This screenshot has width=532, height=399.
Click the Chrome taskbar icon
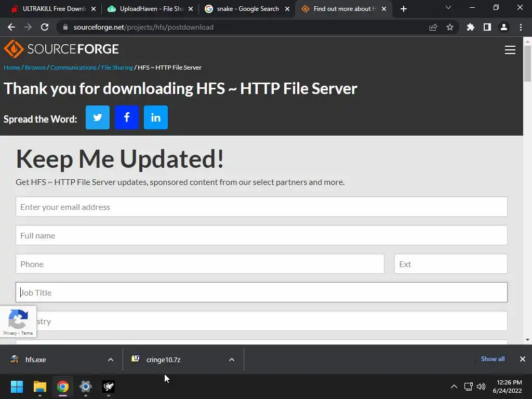pyautogui.click(x=63, y=387)
